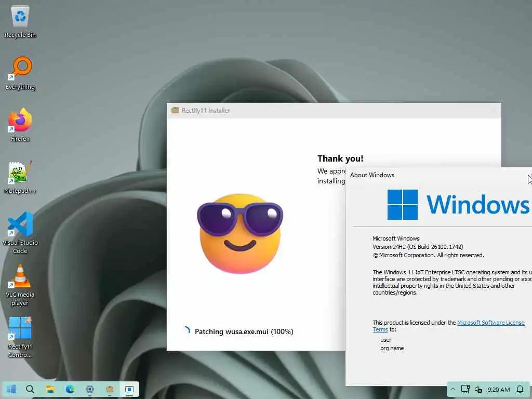Click the 'Microsoft Windows' line in About
Screen dimensions: 532x399
coord(396,238)
